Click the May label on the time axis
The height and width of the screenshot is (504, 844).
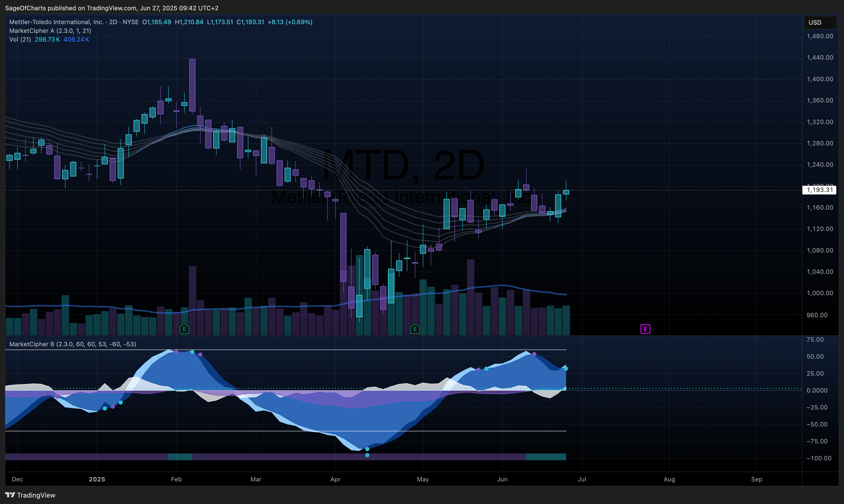423,480
